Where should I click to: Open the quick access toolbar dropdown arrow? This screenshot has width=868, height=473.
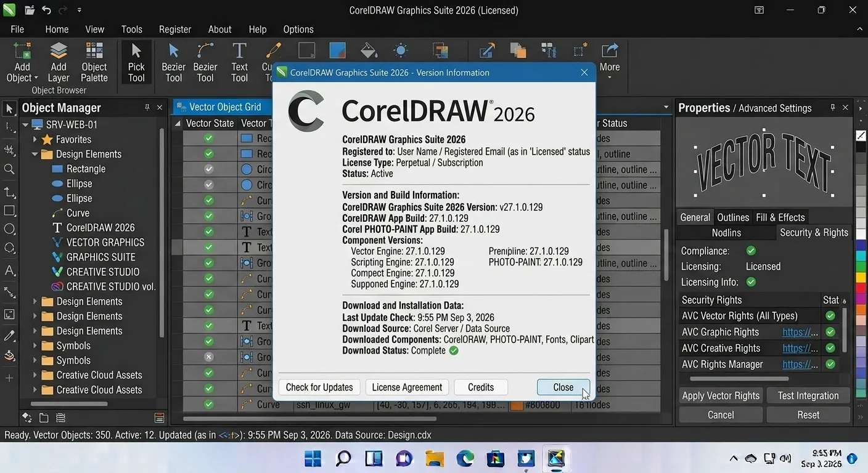79,10
